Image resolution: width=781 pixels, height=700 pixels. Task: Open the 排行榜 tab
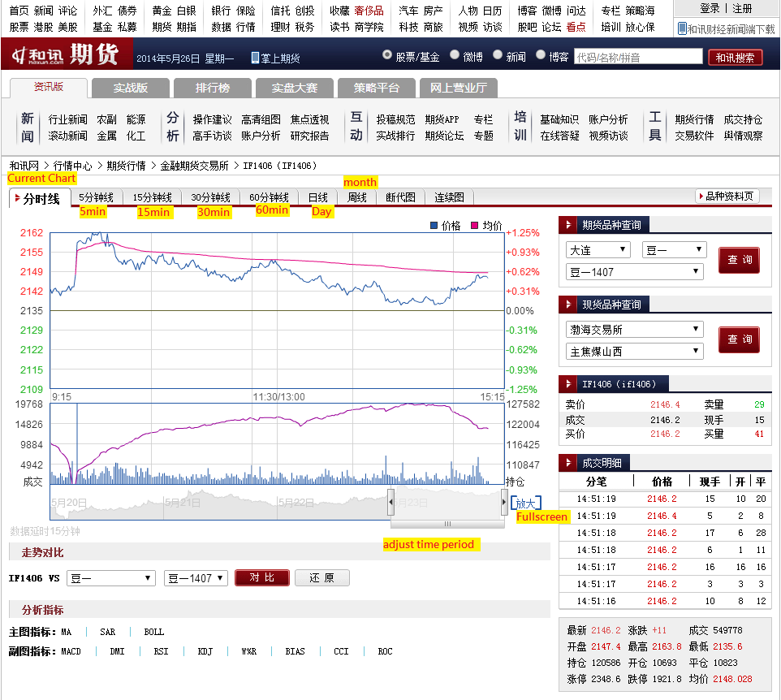tap(213, 89)
